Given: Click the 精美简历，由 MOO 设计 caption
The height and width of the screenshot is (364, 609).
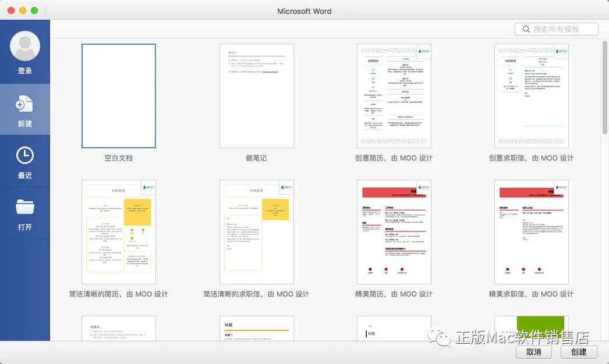Looking at the screenshot, I should pyautogui.click(x=394, y=294).
